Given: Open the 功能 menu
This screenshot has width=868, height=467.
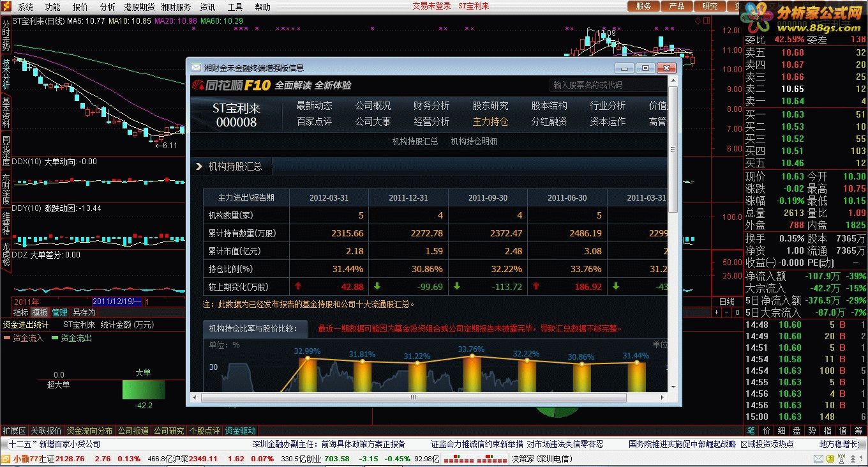Looking at the screenshot, I should coord(53,7).
